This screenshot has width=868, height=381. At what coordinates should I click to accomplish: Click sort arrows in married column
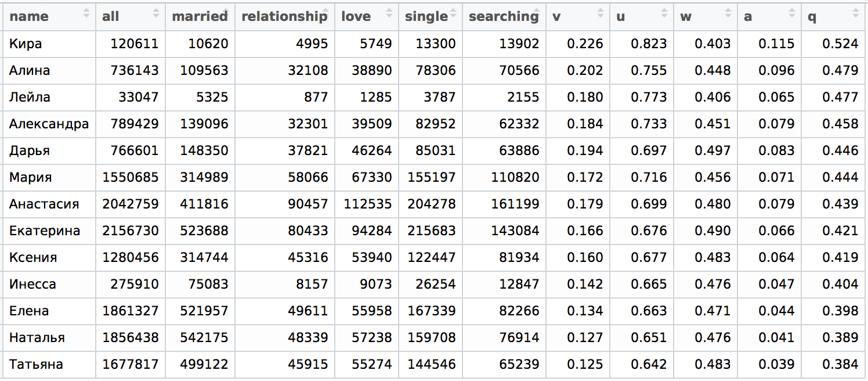[x=226, y=13]
